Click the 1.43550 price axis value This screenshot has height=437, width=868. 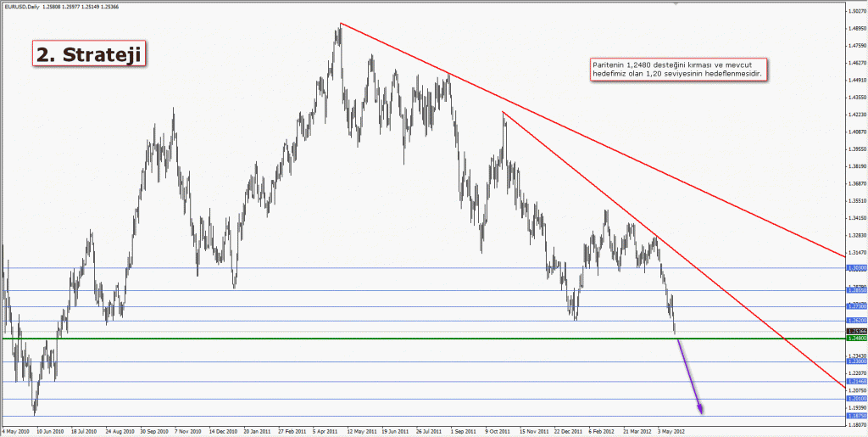857,98
